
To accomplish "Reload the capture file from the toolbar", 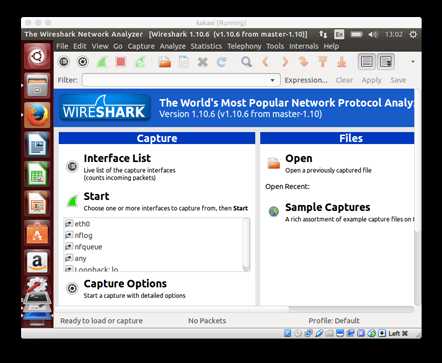I will click(221, 62).
